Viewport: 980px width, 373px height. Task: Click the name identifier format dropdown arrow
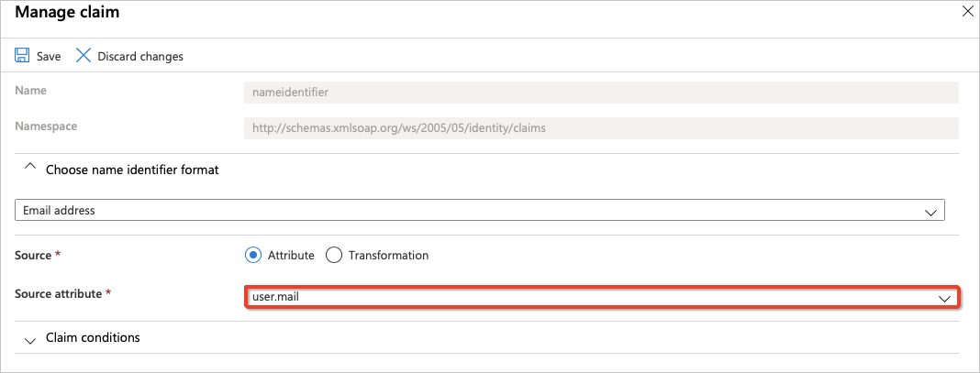click(x=931, y=212)
